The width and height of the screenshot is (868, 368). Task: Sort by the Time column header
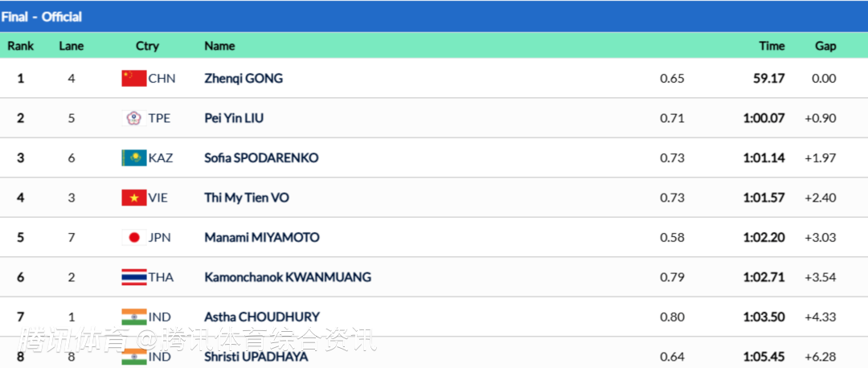(x=772, y=46)
